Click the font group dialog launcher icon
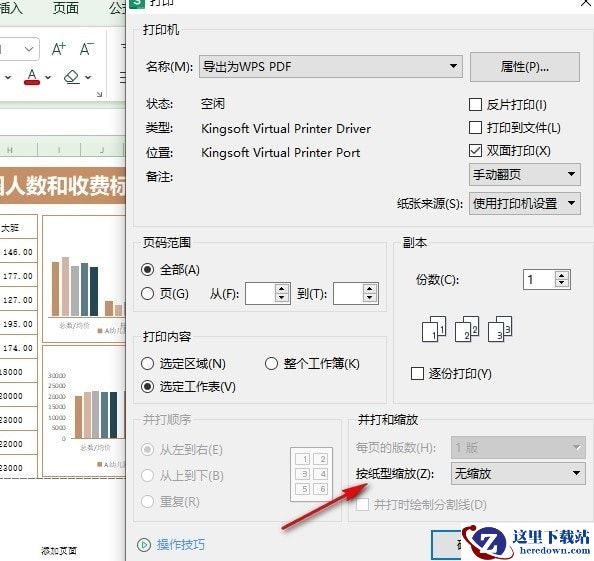594x561 pixels. [x=99, y=94]
